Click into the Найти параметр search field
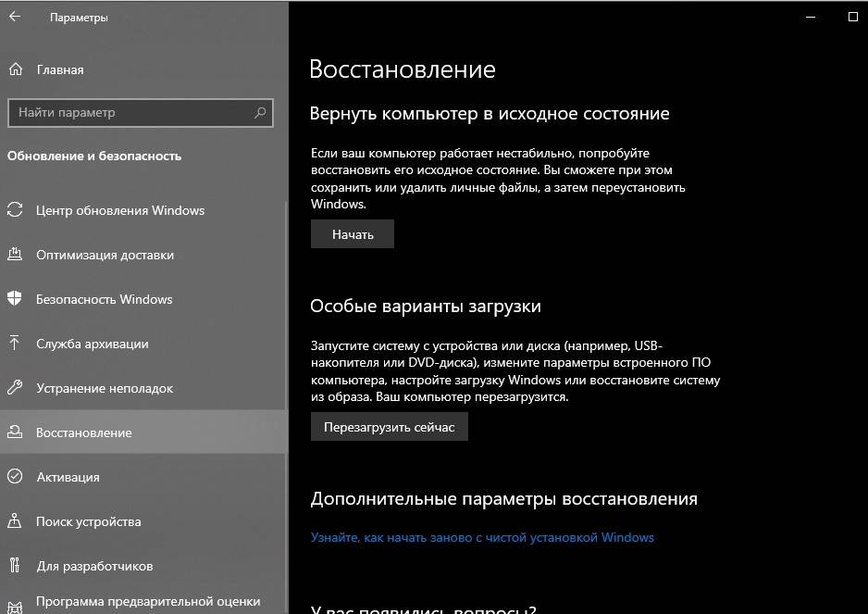Screen dimensions: 868x614 pyautogui.click(x=130, y=112)
